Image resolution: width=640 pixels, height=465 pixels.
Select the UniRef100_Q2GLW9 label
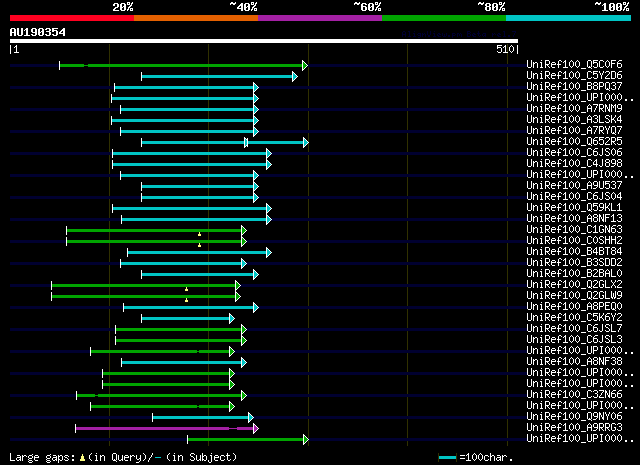click(574, 296)
